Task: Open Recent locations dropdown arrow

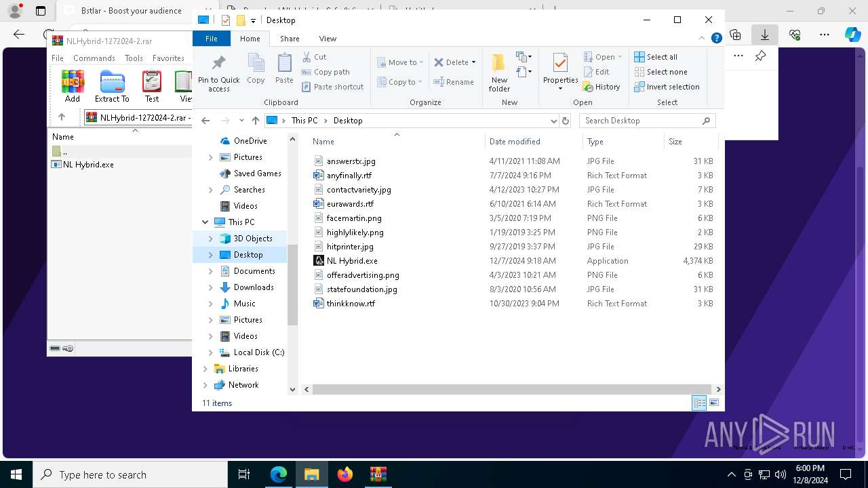Action: click(x=241, y=121)
